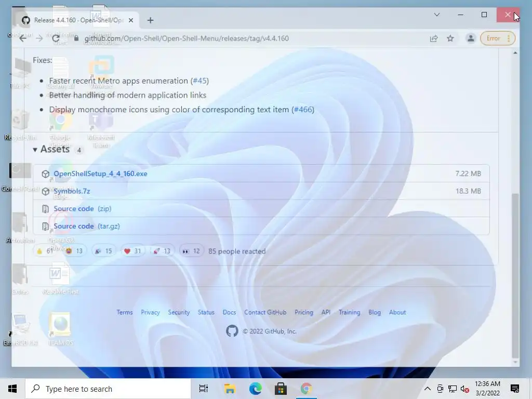This screenshot has width=532, height=399.
Task: Reload the GitHub release page
Action: pos(56,38)
